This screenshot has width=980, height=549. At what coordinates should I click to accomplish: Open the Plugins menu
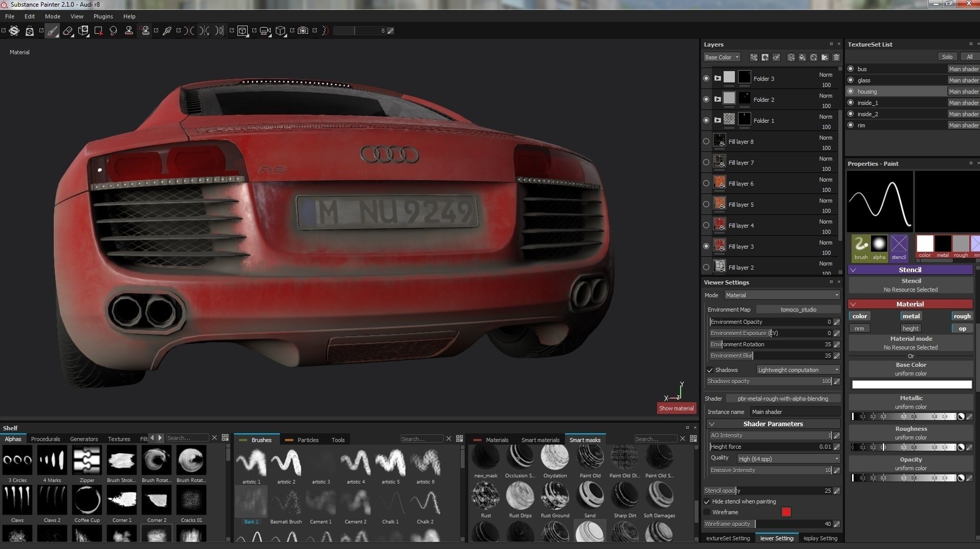click(x=103, y=16)
